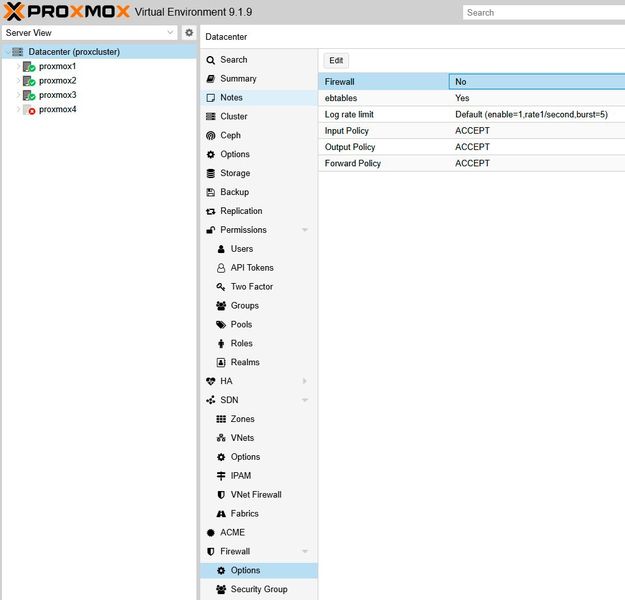Screen dimensions: 625x600
Task: Select Firewall Options menu item
Action: point(259,570)
